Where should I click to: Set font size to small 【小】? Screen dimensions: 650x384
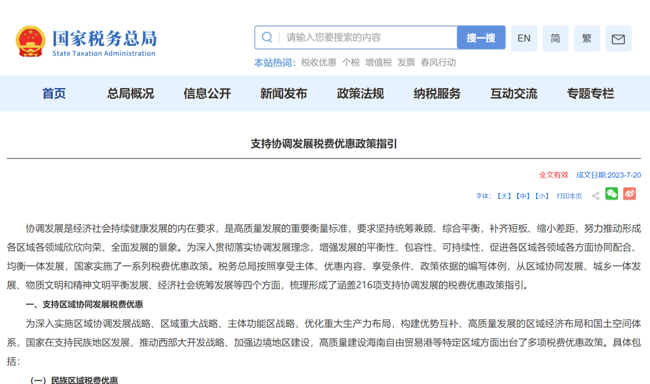click(x=542, y=196)
